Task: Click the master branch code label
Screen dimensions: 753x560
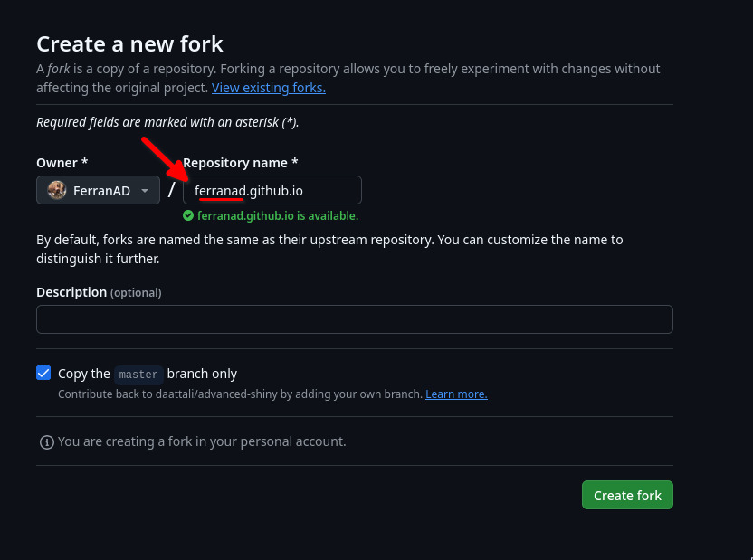Action: (138, 375)
